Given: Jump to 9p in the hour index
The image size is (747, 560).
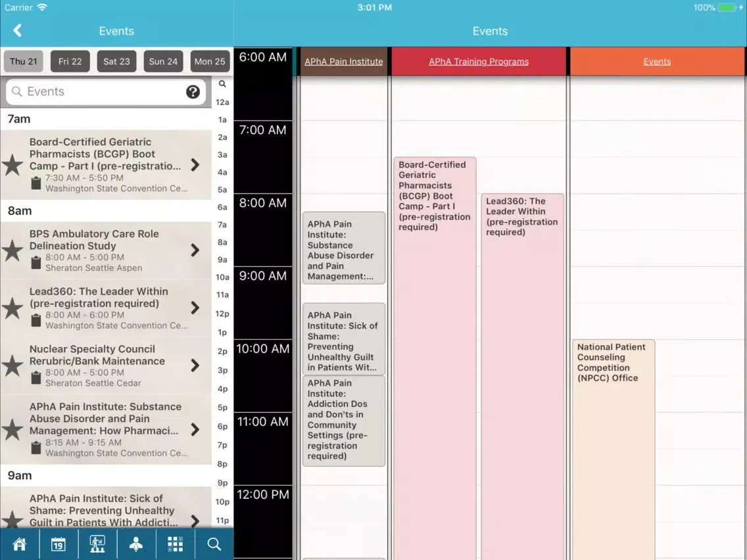Looking at the screenshot, I should point(222,483).
